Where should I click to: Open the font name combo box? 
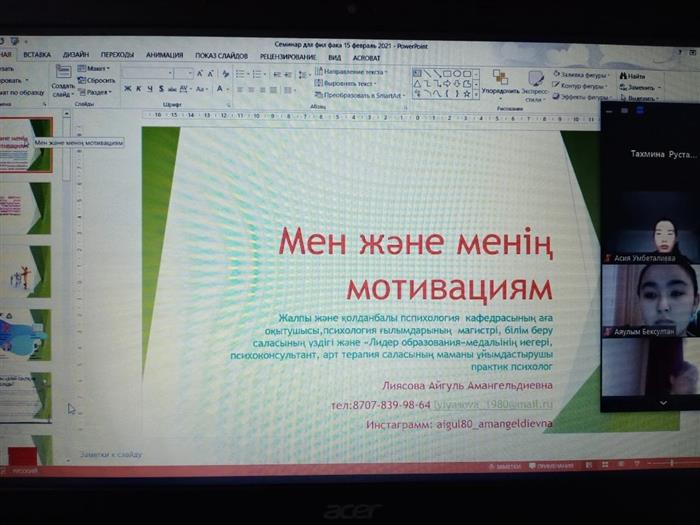click(x=146, y=73)
